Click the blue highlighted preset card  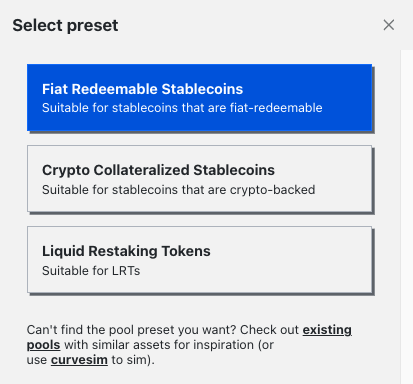tap(199, 97)
